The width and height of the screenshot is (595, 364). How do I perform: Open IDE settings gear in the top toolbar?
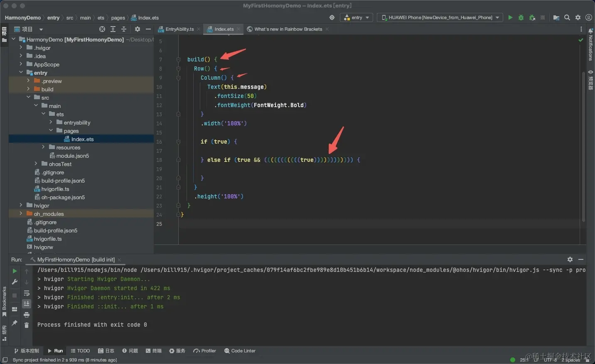tap(578, 17)
